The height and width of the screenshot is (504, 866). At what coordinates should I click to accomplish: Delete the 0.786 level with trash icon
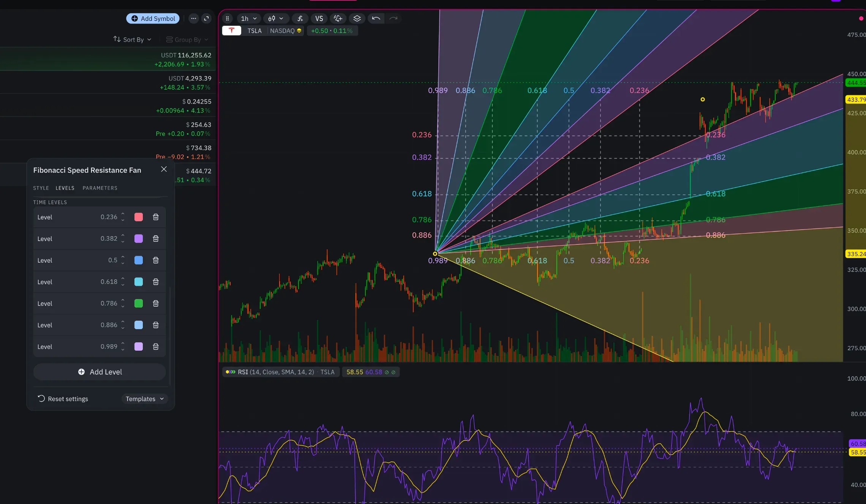[156, 304]
